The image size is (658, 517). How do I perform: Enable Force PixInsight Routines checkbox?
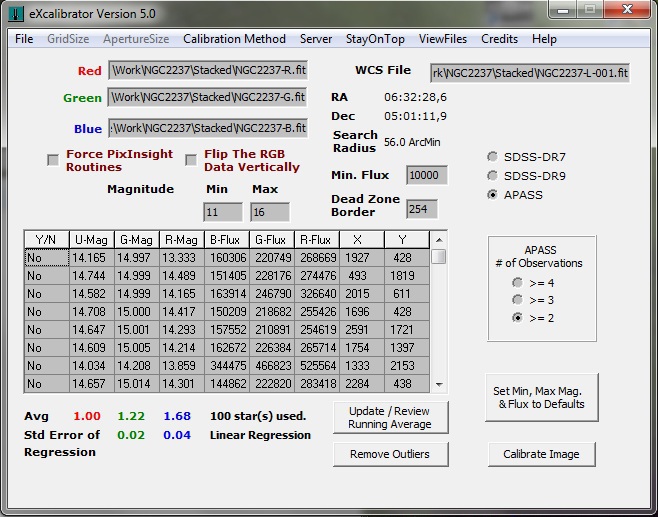[53, 160]
